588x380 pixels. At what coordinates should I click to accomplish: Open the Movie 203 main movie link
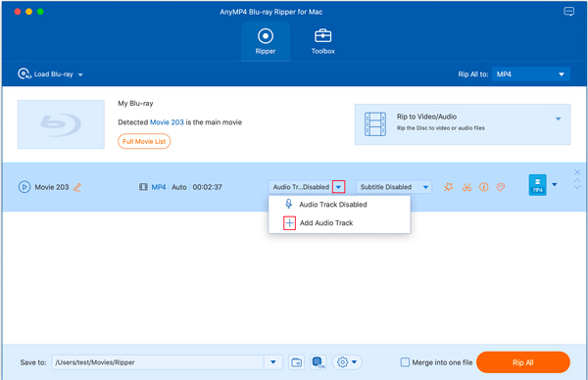coord(167,122)
